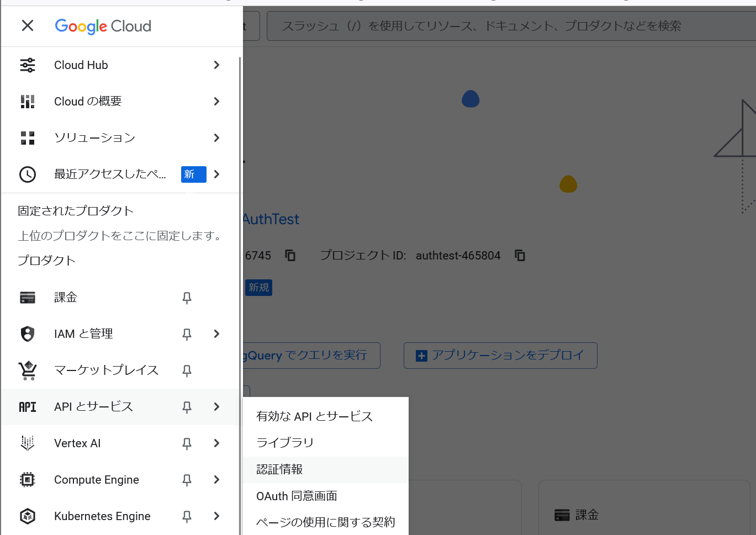This screenshot has height=535, width=756.
Task: Open the ソリューション menu entry
Action: [x=120, y=138]
